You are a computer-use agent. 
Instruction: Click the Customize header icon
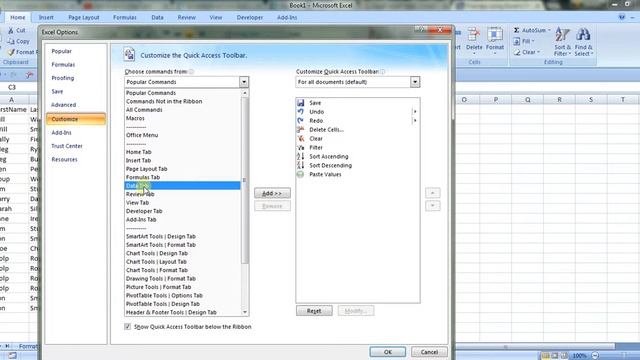pyautogui.click(x=129, y=54)
